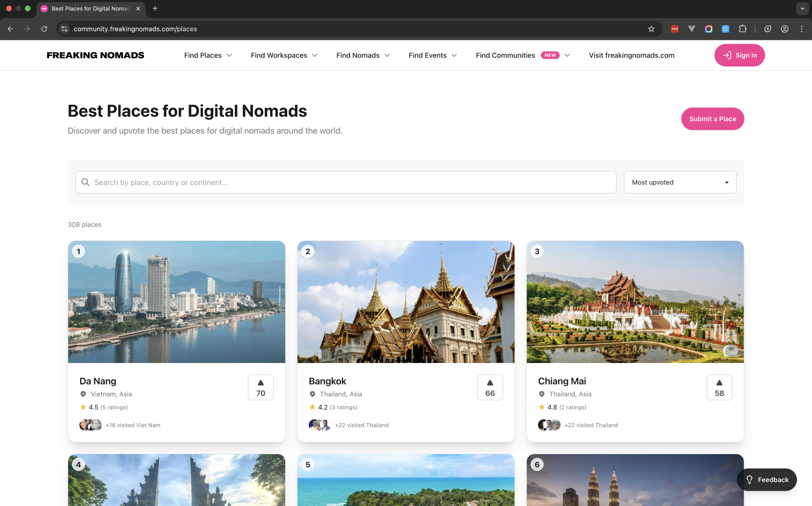Click the NEW badge beside Find Communities
This screenshot has height=506, width=812.
(x=550, y=55)
